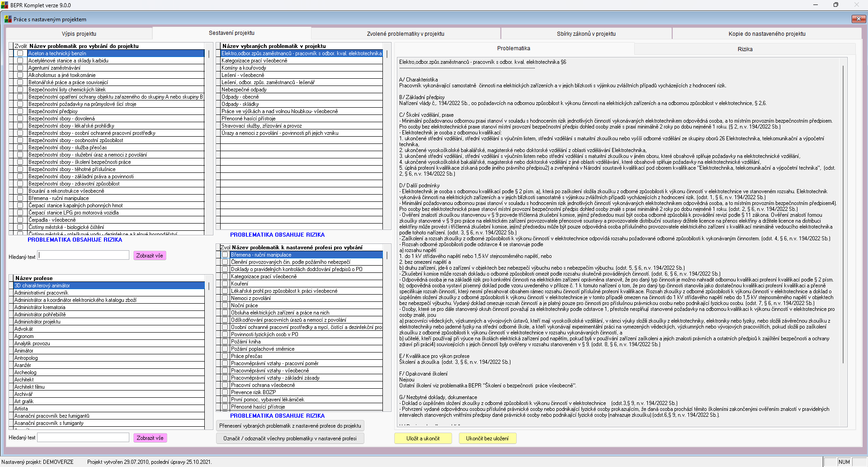Close the 'Práce s nastaveným projektem' inner window
868x467 pixels.
(858, 19)
